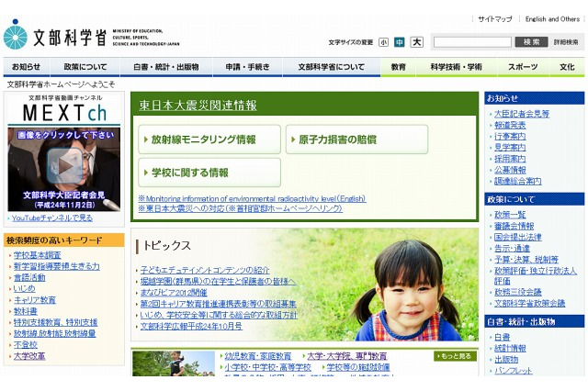Open 東日本大震災関連情報 heading link
The image size is (588, 391).
point(198,106)
